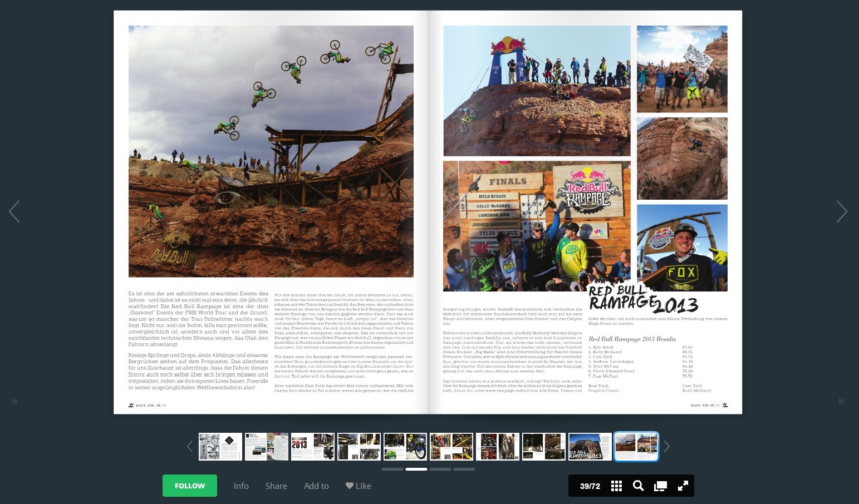The width and height of the screenshot is (859, 504).
Task: Click the 39/72 page counter
Action: 590,486
